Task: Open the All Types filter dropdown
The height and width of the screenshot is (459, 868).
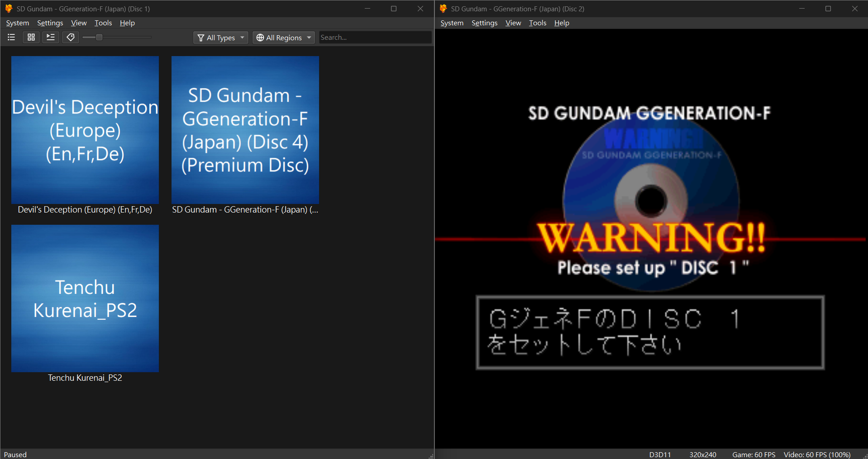Action: [x=221, y=38]
